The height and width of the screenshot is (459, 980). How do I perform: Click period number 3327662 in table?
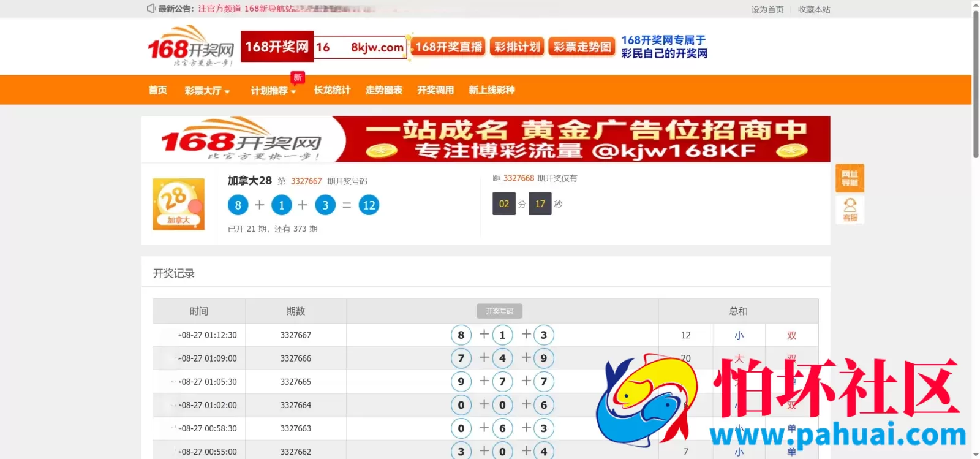[296, 452]
